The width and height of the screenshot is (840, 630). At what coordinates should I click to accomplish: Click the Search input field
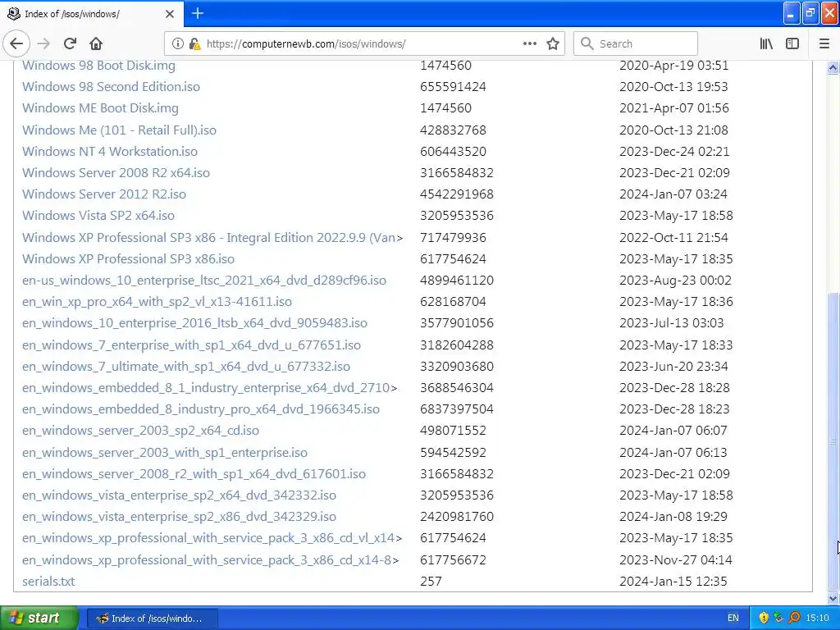pos(636,43)
